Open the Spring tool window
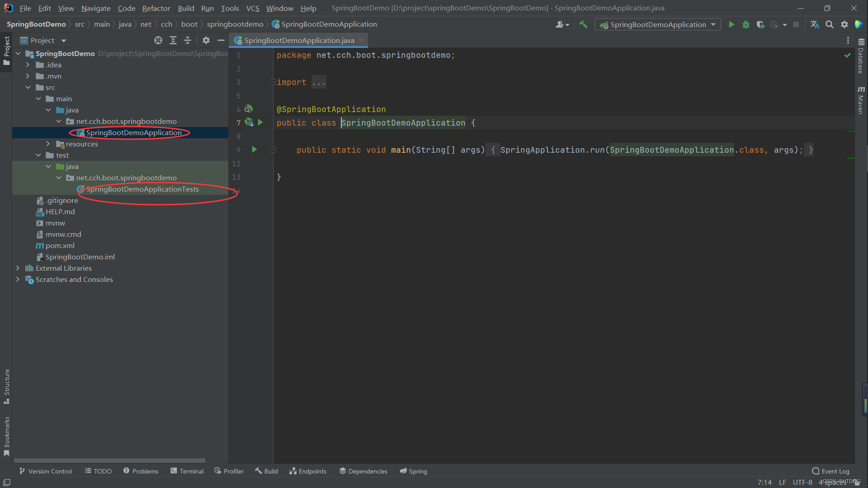This screenshot has height=488, width=868. coord(413,471)
